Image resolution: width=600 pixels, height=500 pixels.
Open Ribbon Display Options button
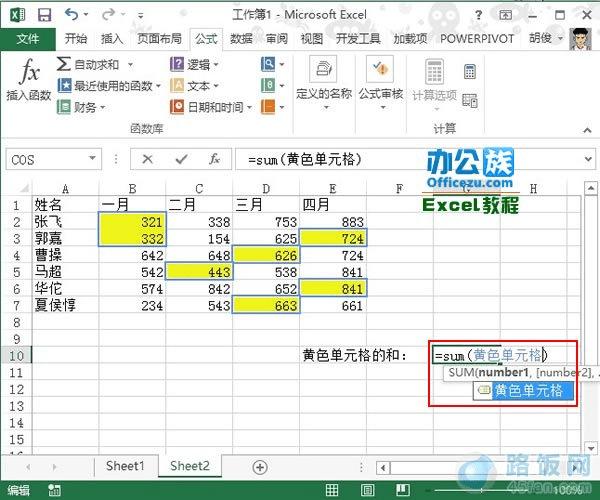505,15
